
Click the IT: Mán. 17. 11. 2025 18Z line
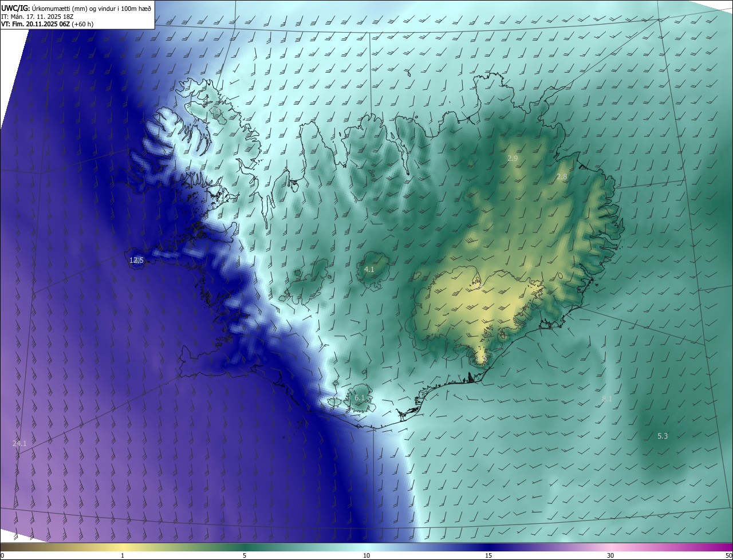tap(37, 17)
